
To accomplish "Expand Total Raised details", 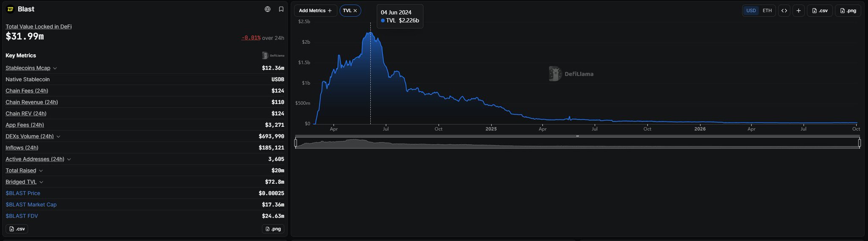I will (41, 171).
